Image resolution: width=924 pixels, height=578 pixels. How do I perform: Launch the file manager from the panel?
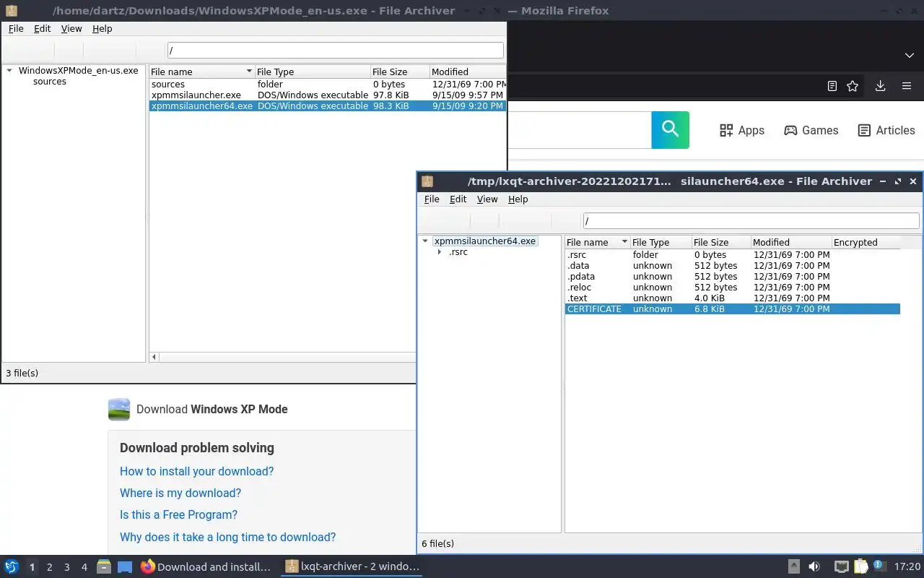104,566
